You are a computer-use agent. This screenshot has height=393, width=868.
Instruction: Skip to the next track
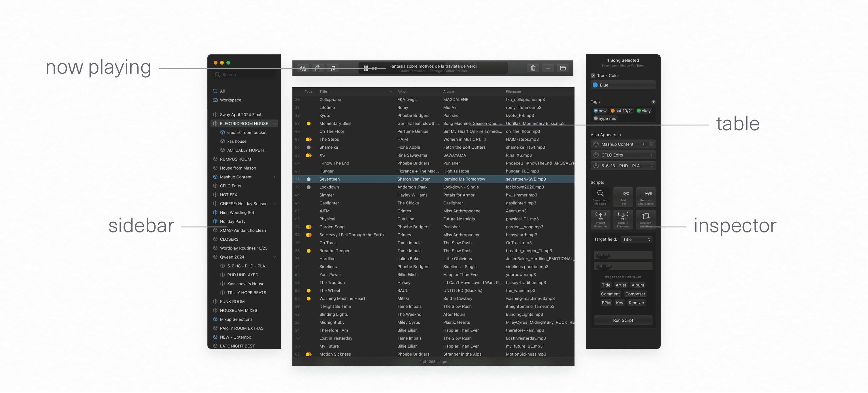pos(375,68)
